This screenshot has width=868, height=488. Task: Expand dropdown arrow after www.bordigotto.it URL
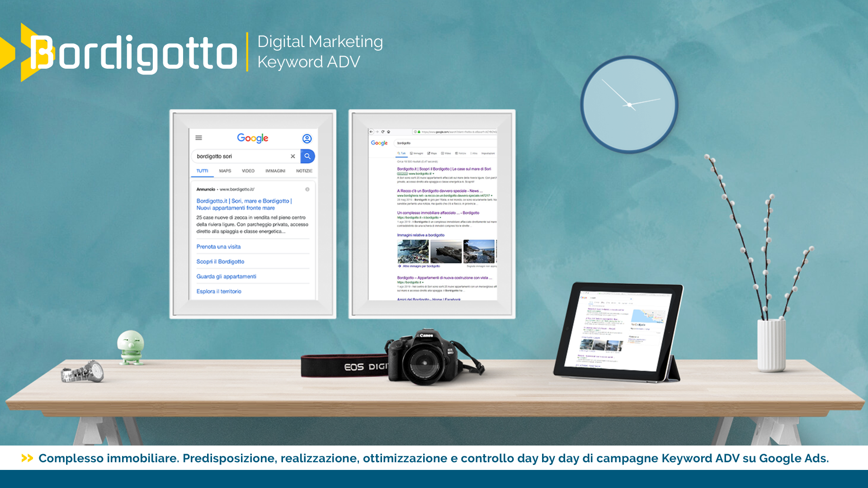(x=433, y=174)
